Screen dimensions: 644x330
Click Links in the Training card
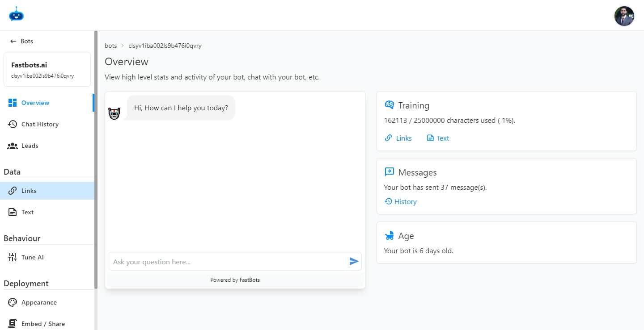point(398,138)
